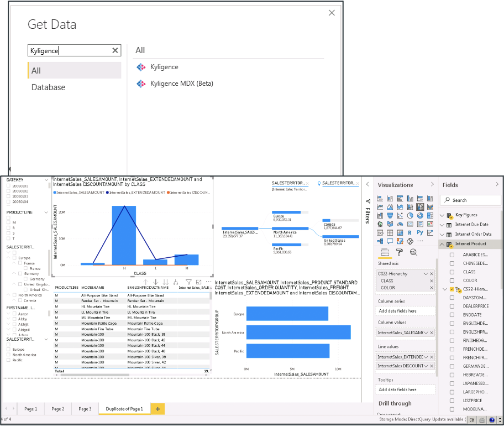The height and width of the screenshot is (426, 504).
Task: Select the KPI visual
Action: click(x=430, y=224)
